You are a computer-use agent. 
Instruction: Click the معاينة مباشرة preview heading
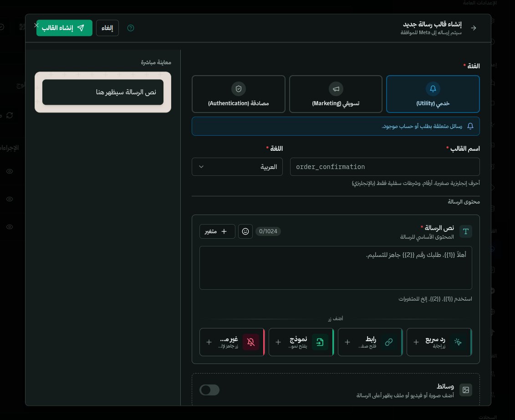pos(156,62)
